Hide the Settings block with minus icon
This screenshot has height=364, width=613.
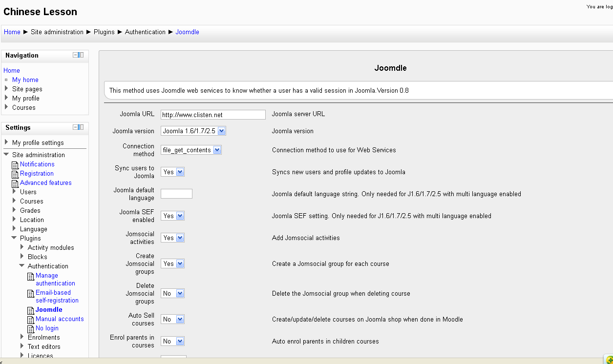(76, 127)
